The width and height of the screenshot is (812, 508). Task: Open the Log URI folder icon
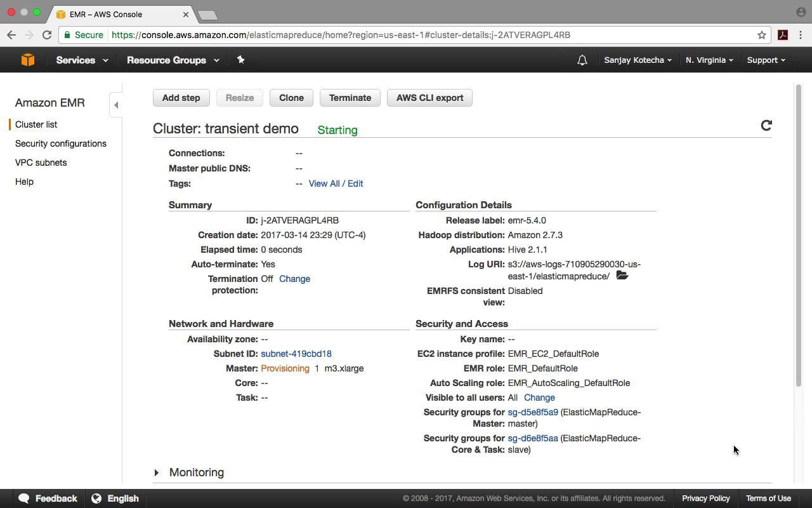pos(622,276)
